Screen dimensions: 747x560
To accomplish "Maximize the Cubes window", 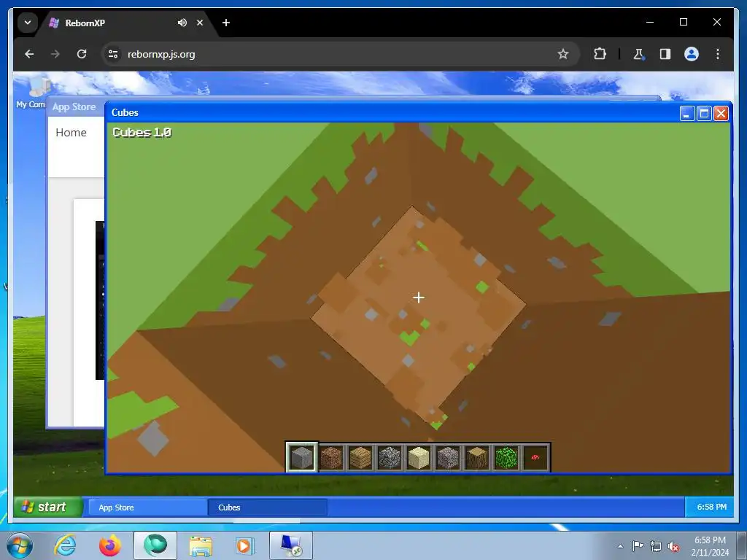I will (x=704, y=113).
